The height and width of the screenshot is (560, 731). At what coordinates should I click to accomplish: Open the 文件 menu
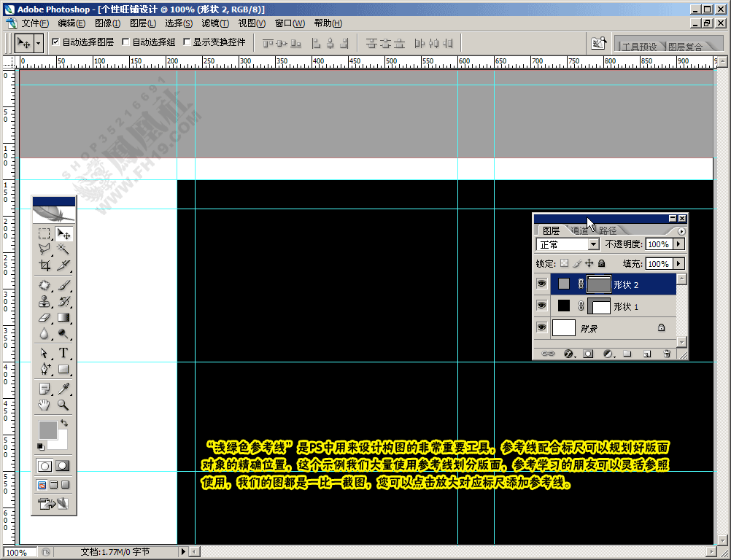click(35, 23)
